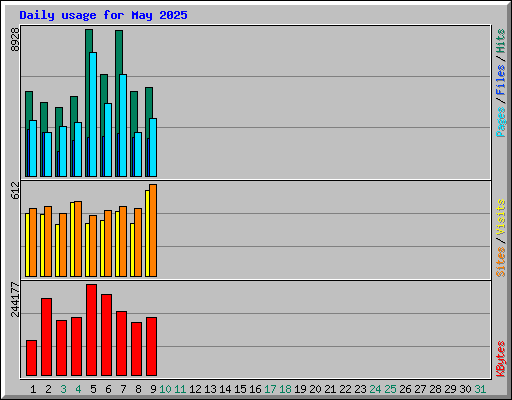Click the red KBytes bar for day 6
Screen dimensions: 512x400
pos(106,335)
